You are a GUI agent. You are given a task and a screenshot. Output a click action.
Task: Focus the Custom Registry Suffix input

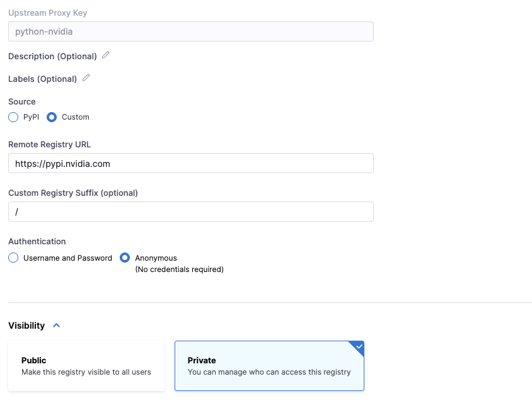(190, 212)
